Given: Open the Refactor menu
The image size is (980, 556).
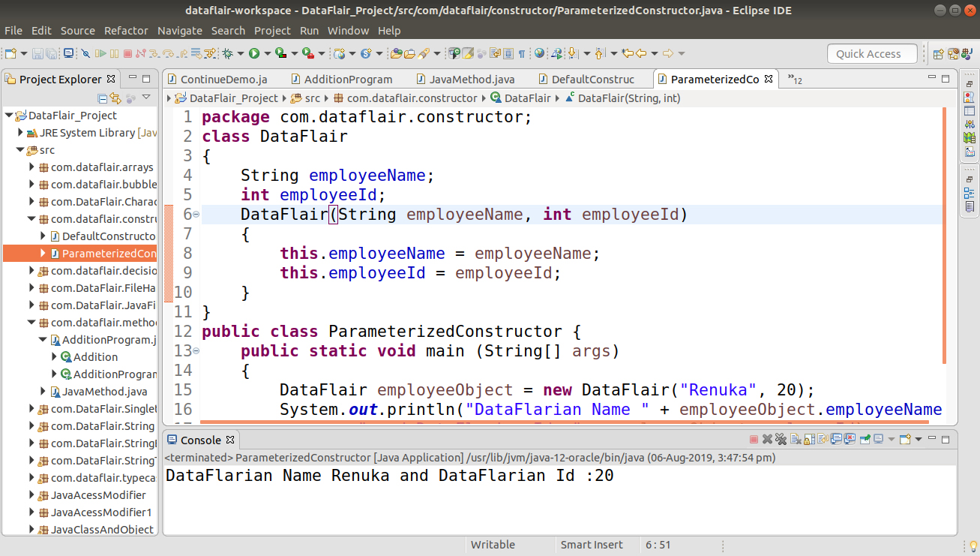Looking at the screenshot, I should pyautogui.click(x=126, y=31).
